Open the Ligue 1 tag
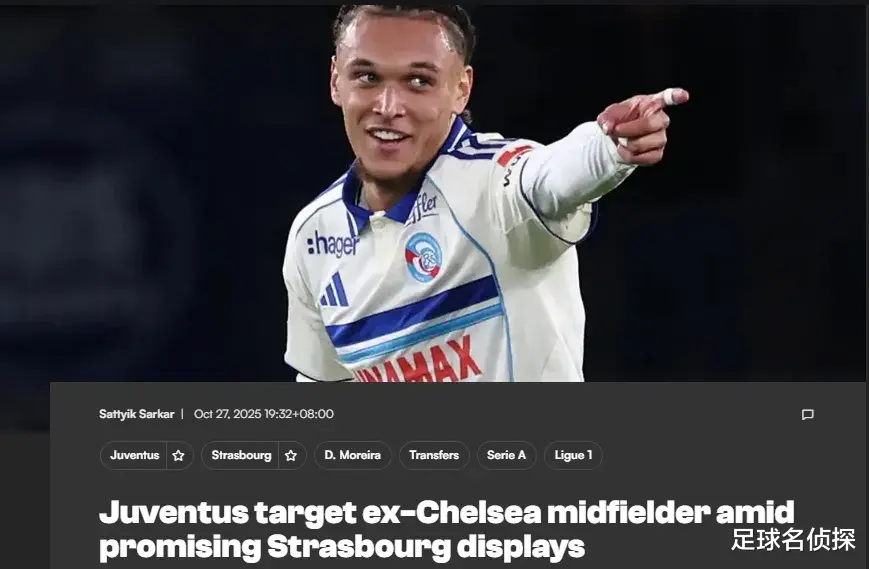 pos(573,455)
